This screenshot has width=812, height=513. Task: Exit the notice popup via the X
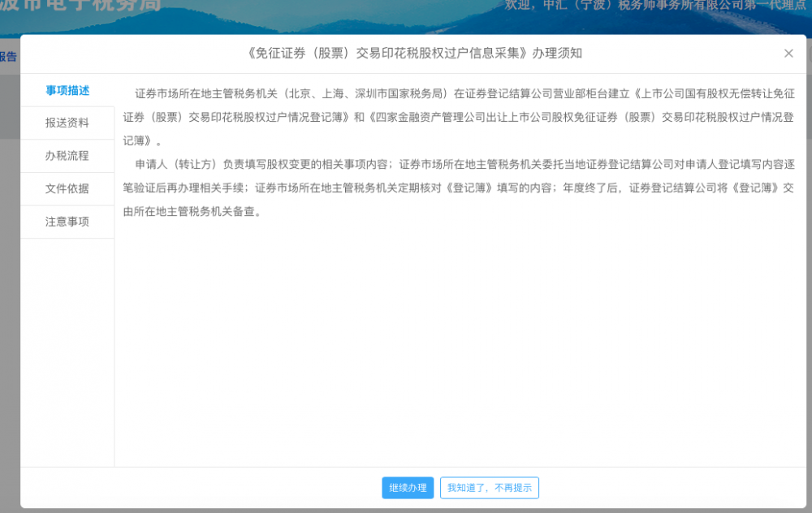point(788,53)
